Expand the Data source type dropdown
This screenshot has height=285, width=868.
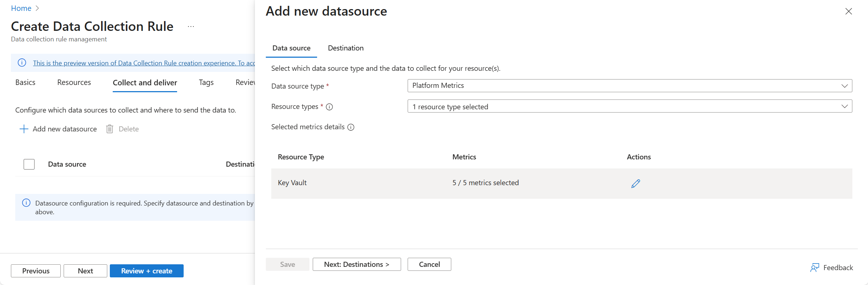629,86
